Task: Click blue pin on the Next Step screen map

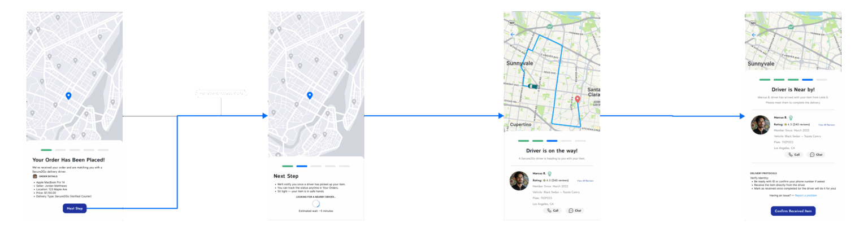Action: coord(310,95)
